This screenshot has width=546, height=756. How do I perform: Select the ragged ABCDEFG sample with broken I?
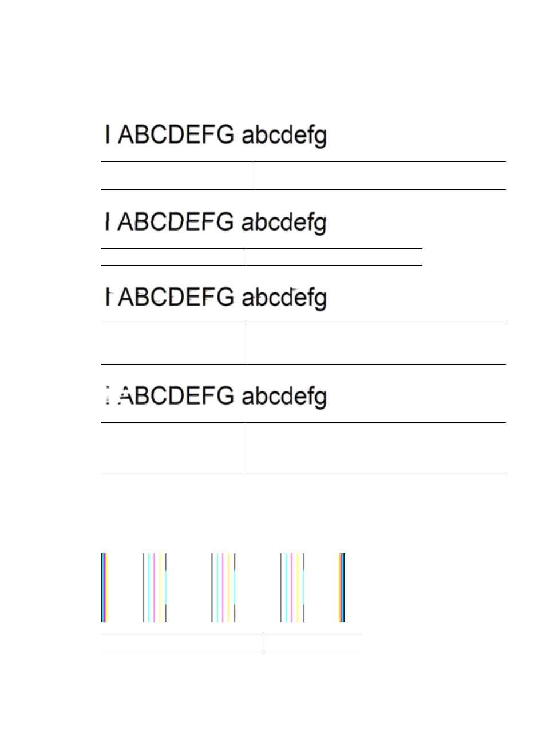[216, 397]
